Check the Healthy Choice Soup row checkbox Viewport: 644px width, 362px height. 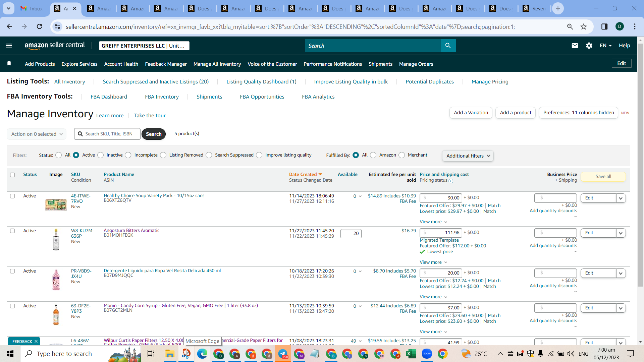[12, 196]
